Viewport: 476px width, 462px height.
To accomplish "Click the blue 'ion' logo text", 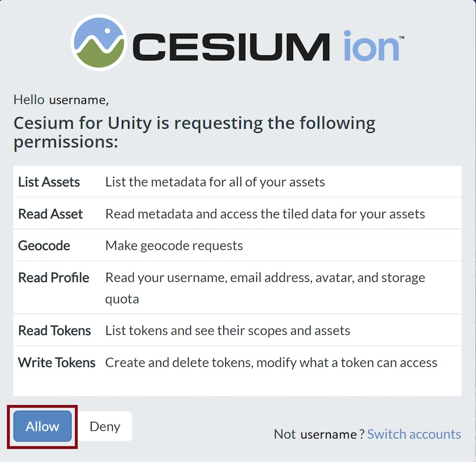I will pos(370,44).
